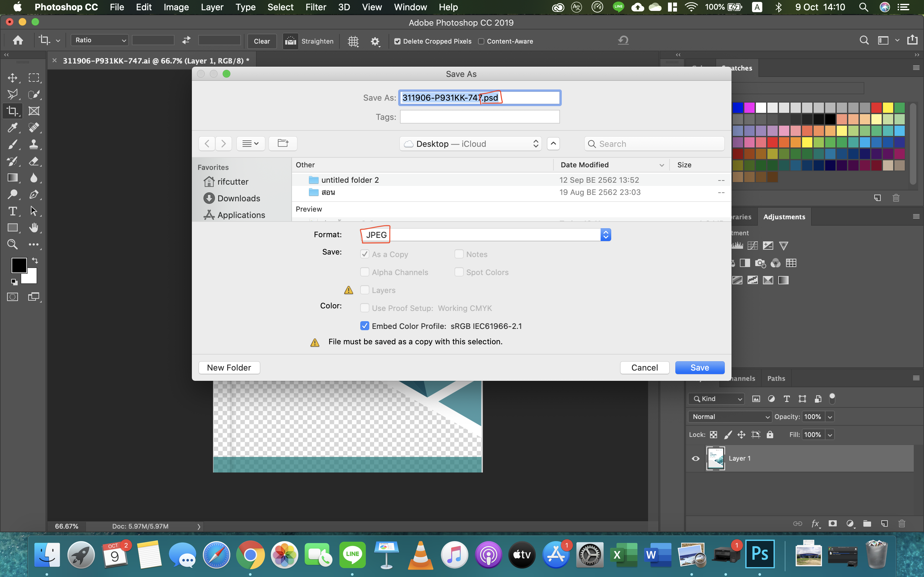The height and width of the screenshot is (577, 924).
Task: Select the Brush tool
Action: [13, 144]
